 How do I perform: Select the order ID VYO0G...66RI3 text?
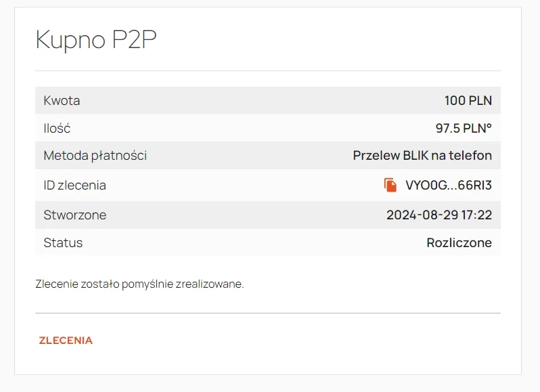click(449, 185)
